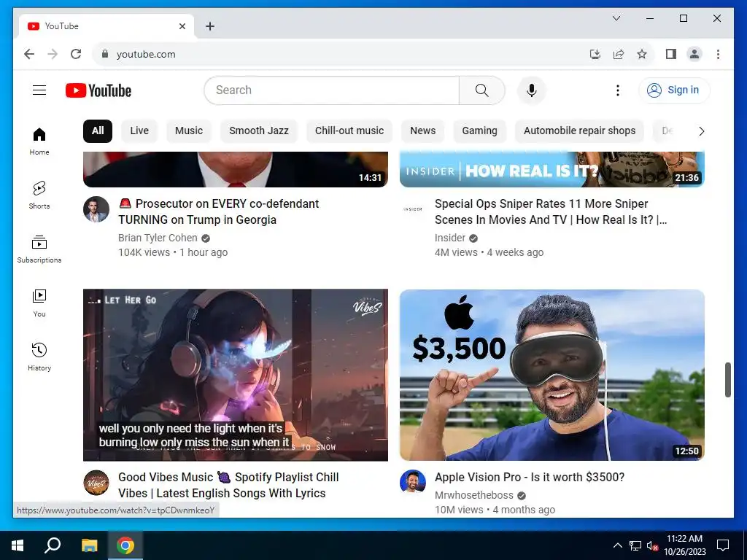Image resolution: width=747 pixels, height=560 pixels.
Task: Open File Explorer from taskbar
Action: 89,545
